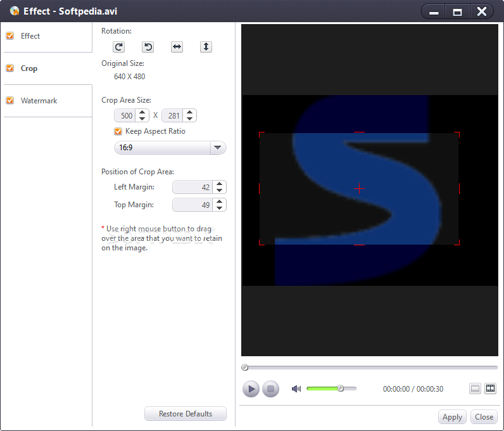Click the bottom-left crop corner handle
The width and height of the screenshot is (504, 431).
click(261, 242)
